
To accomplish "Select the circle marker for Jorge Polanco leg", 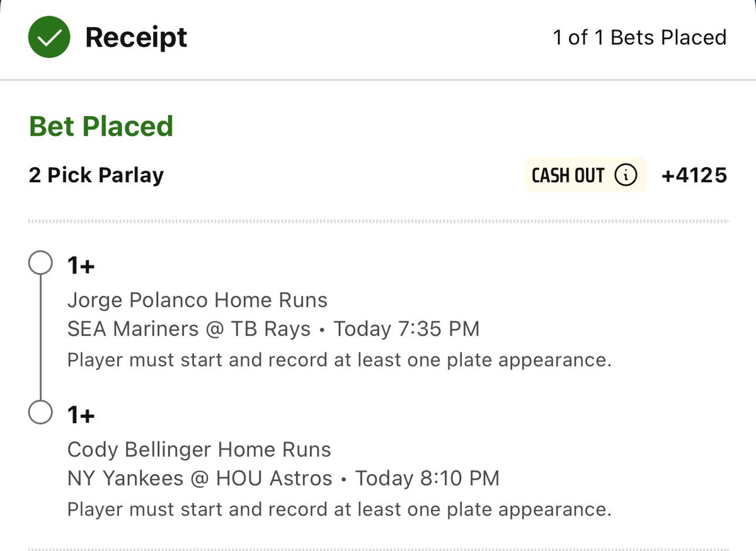I will [40, 264].
